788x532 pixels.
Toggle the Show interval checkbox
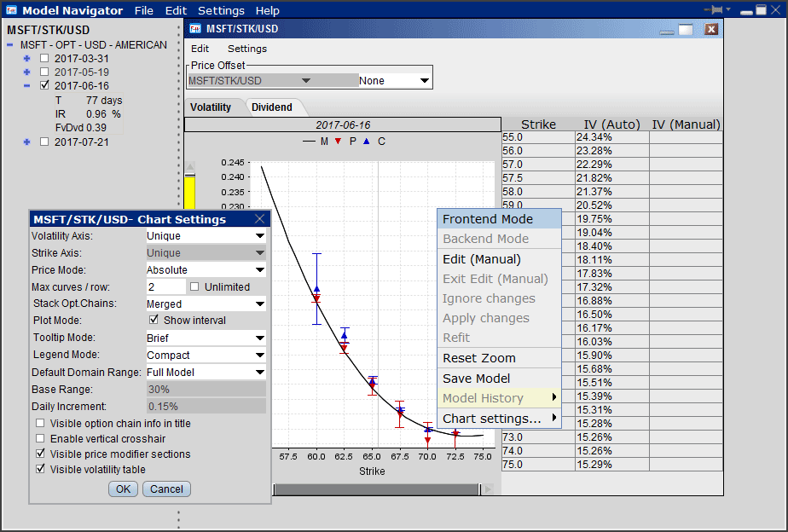154,320
